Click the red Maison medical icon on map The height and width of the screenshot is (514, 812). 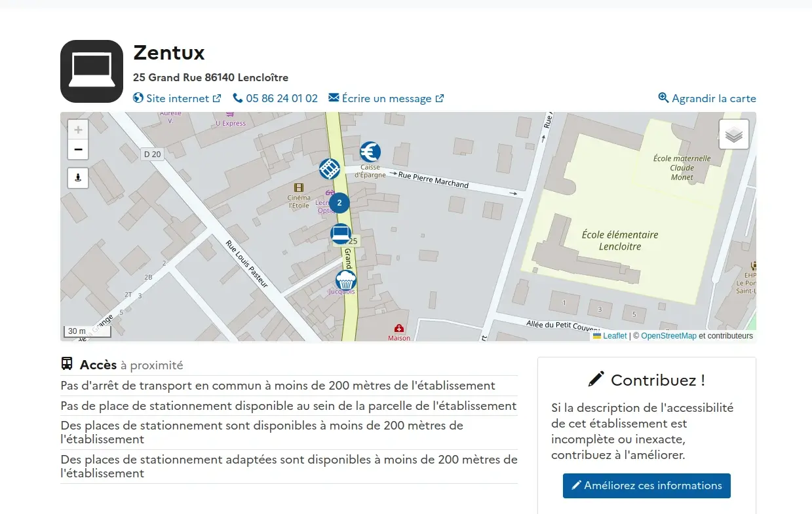398,328
